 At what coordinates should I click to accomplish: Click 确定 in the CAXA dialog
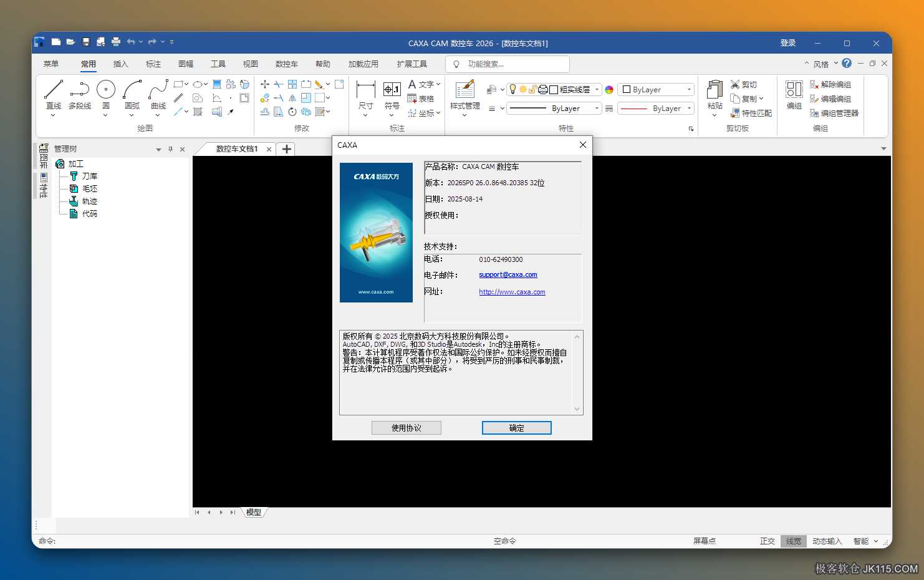tap(516, 428)
